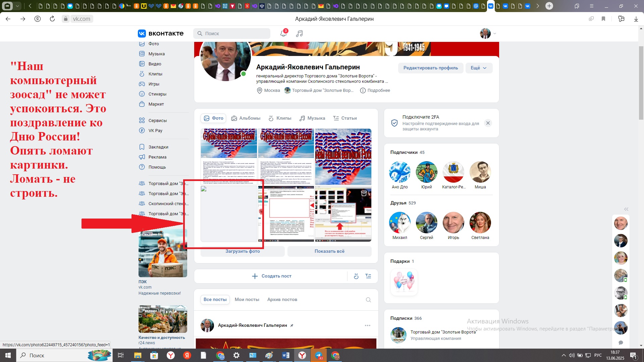Open friend Светлана avatar
Image resolution: width=644 pixels, height=362 pixels.
pyautogui.click(x=480, y=223)
